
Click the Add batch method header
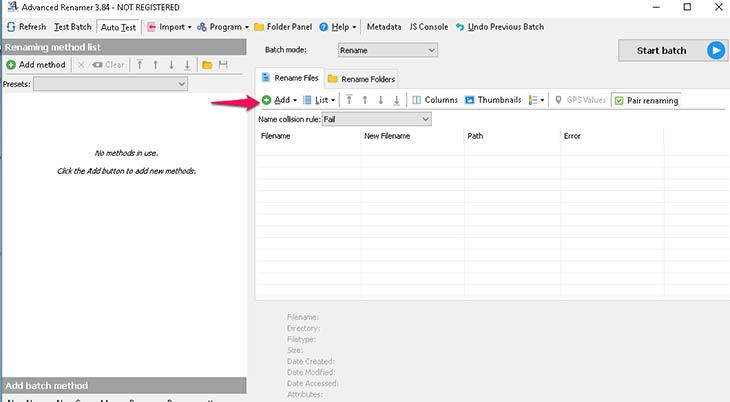pyautogui.click(x=124, y=386)
